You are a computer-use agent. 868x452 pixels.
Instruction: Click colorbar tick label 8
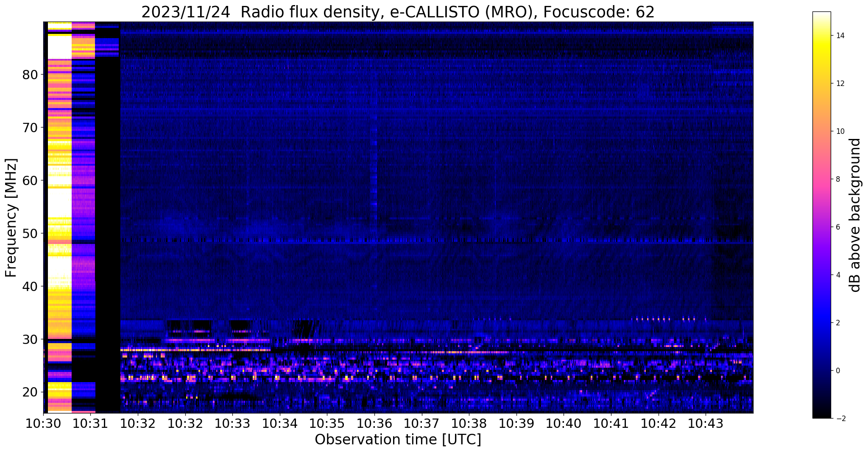(x=837, y=179)
